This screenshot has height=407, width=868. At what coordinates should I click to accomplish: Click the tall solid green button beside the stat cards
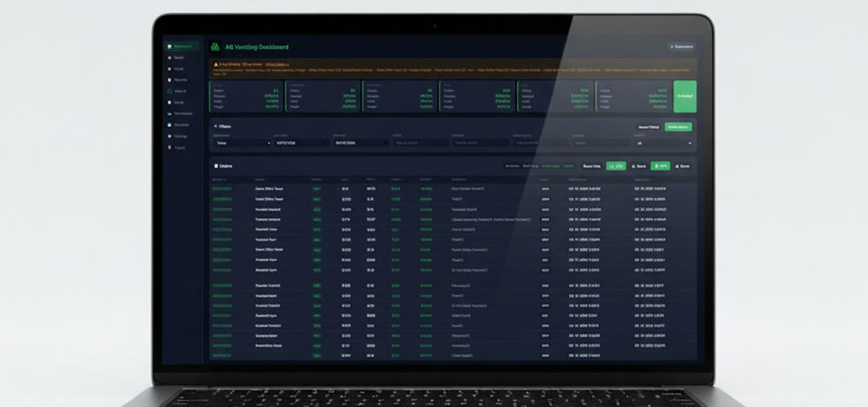[685, 96]
